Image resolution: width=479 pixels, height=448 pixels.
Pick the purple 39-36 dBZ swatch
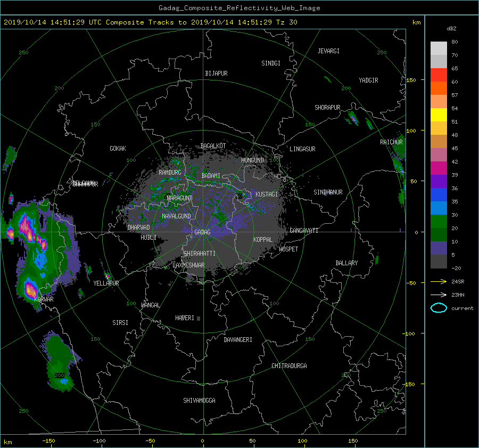pos(439,182)
